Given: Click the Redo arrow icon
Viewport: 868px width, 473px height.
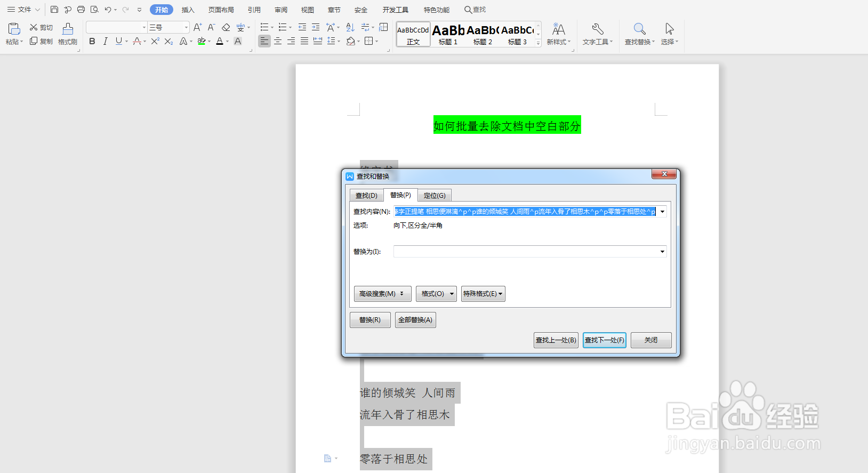Looking at the screenshot, I should coord(125,10).
